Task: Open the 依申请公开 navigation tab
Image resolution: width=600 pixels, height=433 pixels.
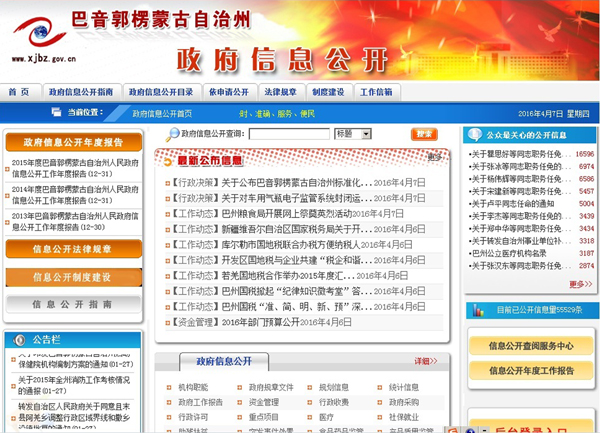Action: tap(228, 92)
